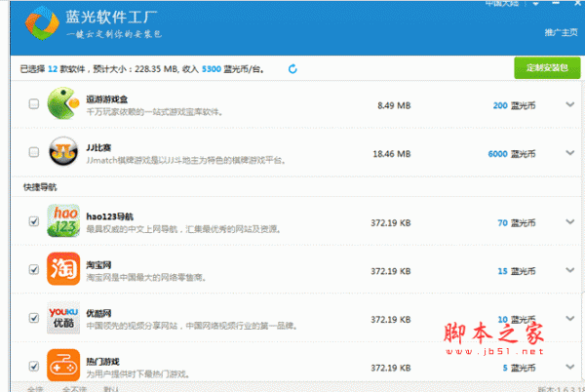Click the green 定制安装包 button
Screen dimensions: 585x392
click(547, 68)
